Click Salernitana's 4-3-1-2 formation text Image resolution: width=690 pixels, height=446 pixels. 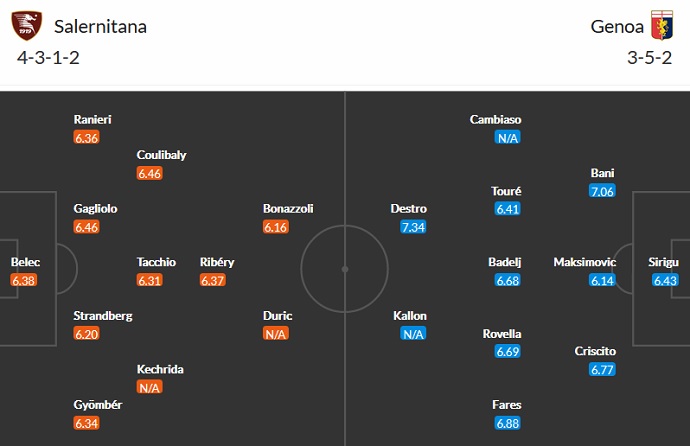tap(48, 57)
